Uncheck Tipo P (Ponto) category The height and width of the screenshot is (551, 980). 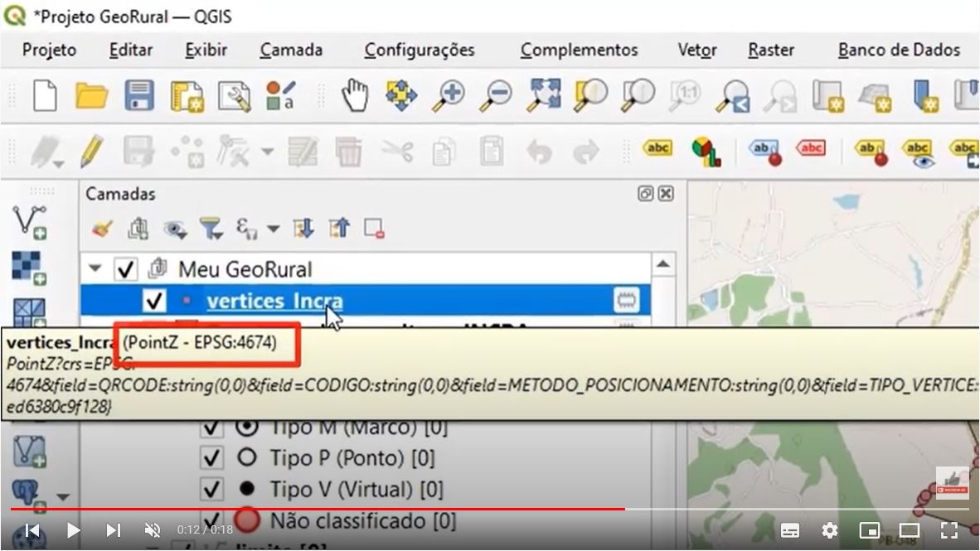point(211,458)
